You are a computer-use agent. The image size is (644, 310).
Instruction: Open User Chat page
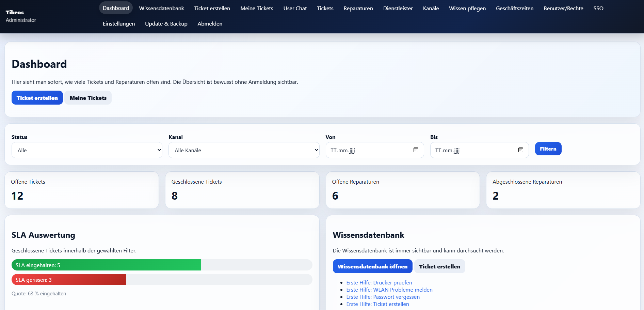coord(295,8)
